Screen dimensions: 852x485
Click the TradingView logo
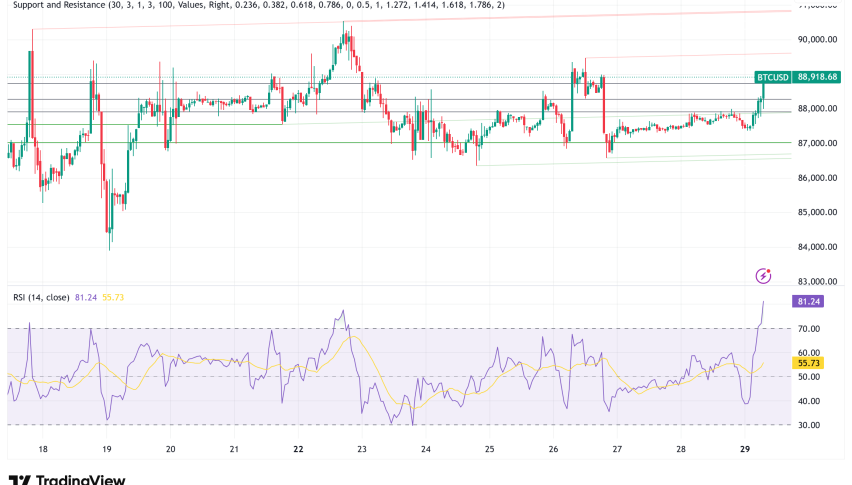pyautogui.click(x=66, y=479)
